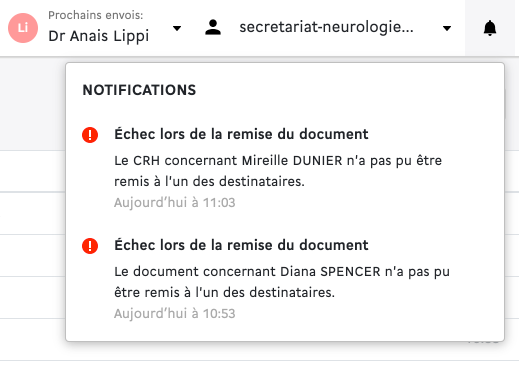Image resolution: width=519 pixels, height=366 pixels.
Task: Click the 'Aujourd'hui à 10:53' timestamp
Action: (x=175, y=314)
